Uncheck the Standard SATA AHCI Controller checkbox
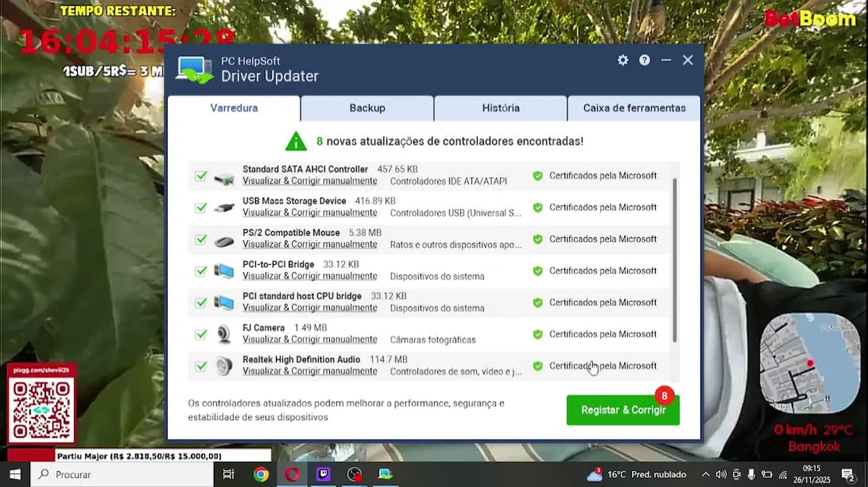Screen dimensions: 868x487 201,176
